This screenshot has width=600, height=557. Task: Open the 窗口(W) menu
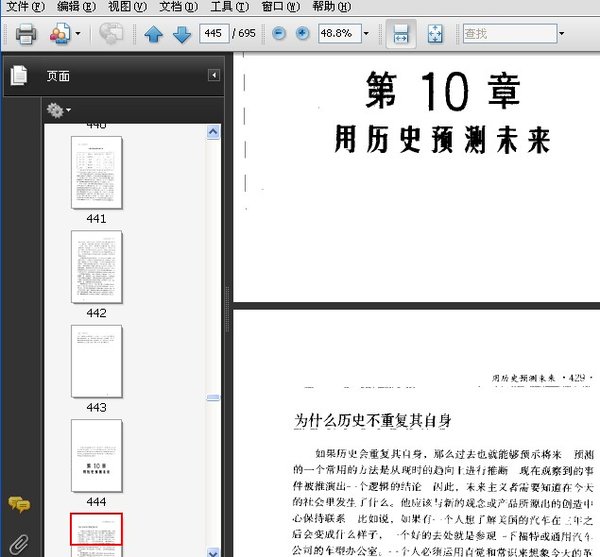280,7
